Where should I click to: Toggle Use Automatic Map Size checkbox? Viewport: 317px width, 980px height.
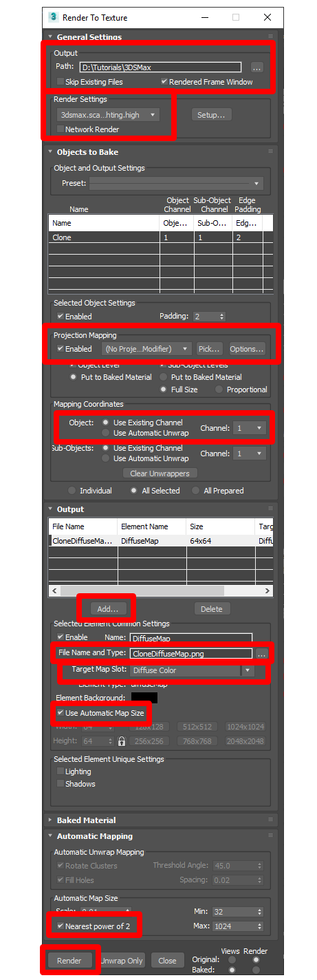point(61,713)
